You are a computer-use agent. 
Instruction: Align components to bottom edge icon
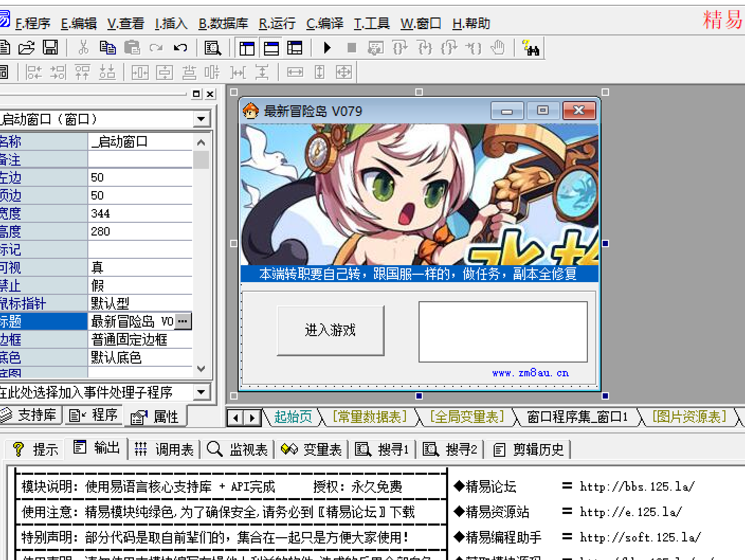click(x=107, y=72)
